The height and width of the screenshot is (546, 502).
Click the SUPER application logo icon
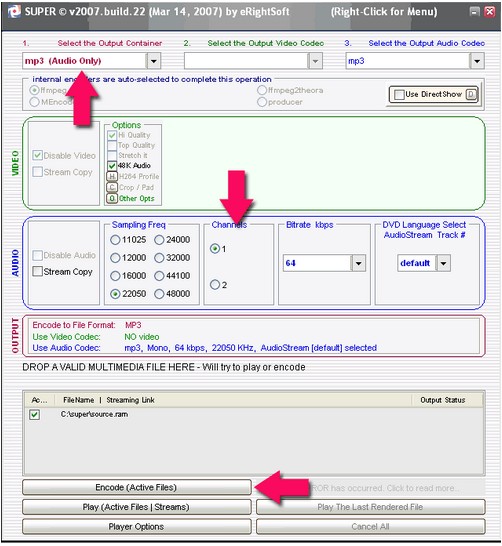click(14, 11)
